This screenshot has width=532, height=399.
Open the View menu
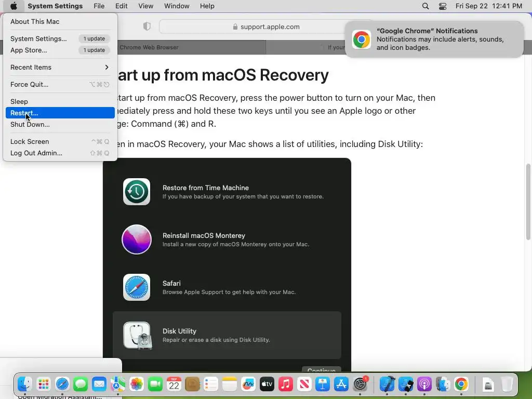146,6
